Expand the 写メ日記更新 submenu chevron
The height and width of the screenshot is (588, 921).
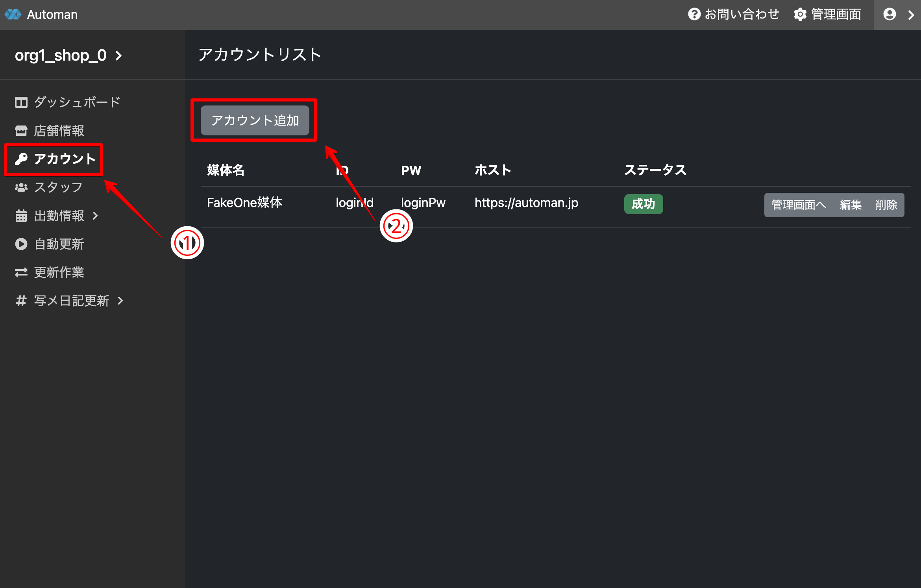pos(120,301)
